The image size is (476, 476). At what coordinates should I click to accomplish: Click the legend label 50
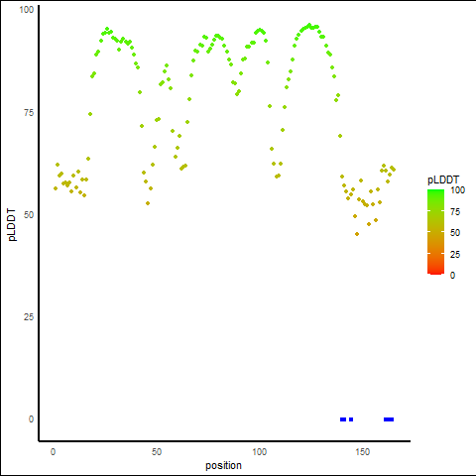click(x=455, y=233)
